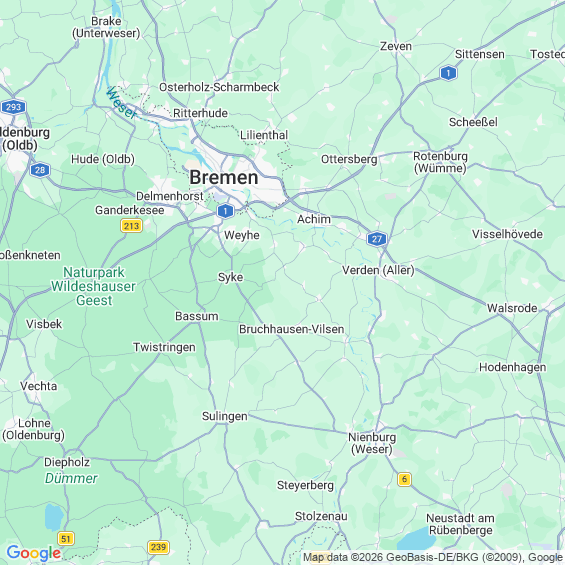
Task: Select the Verden (Aller) town label
Action: (378, 270)
